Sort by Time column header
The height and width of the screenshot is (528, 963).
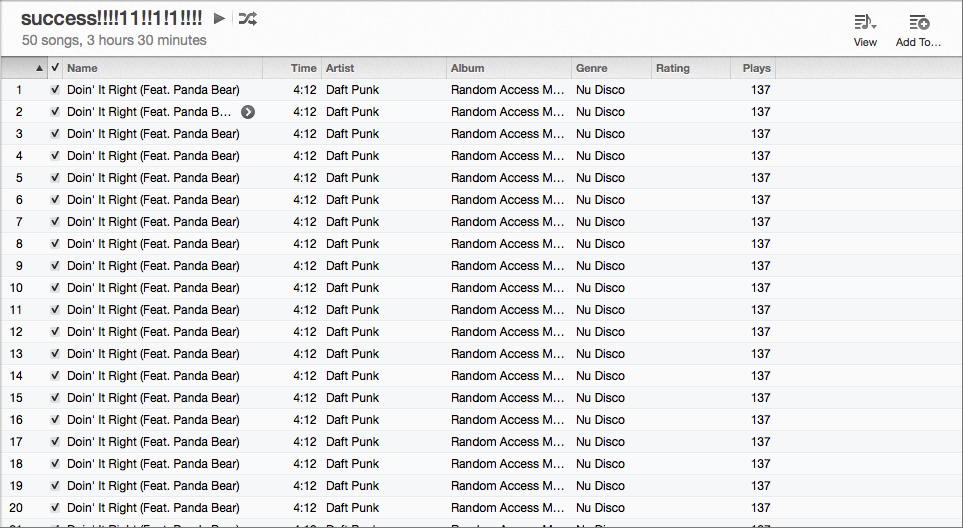pos(303,68)
